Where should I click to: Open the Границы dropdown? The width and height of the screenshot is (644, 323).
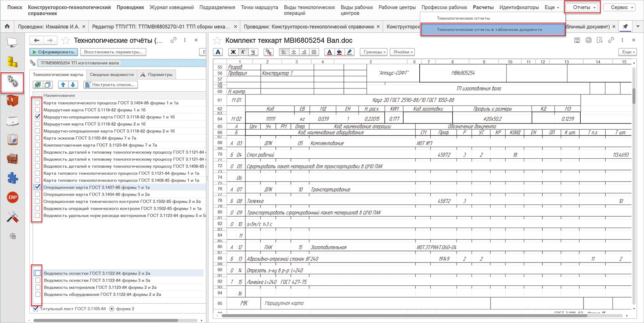click(x=374, y=52)
